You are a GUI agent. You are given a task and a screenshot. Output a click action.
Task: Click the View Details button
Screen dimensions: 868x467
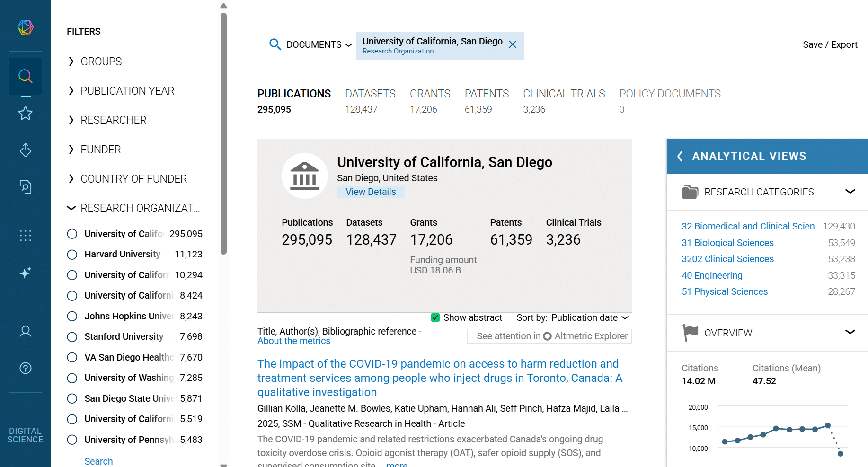(x=371, y=192)
